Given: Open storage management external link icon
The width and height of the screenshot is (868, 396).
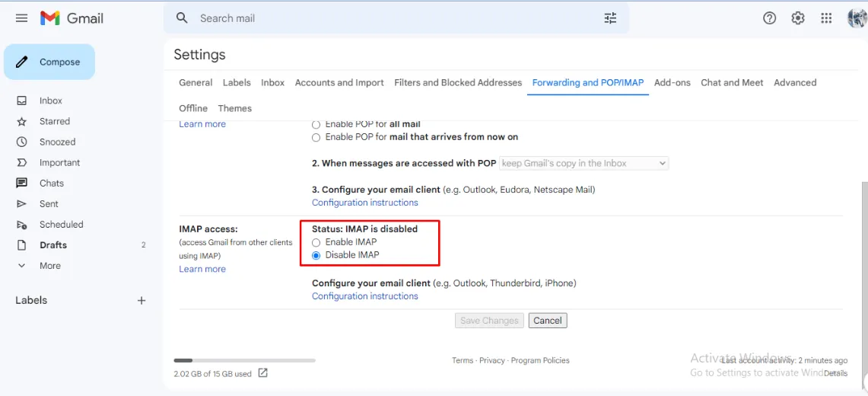Looking at the screenshot, I should click(x=263, y=373).
